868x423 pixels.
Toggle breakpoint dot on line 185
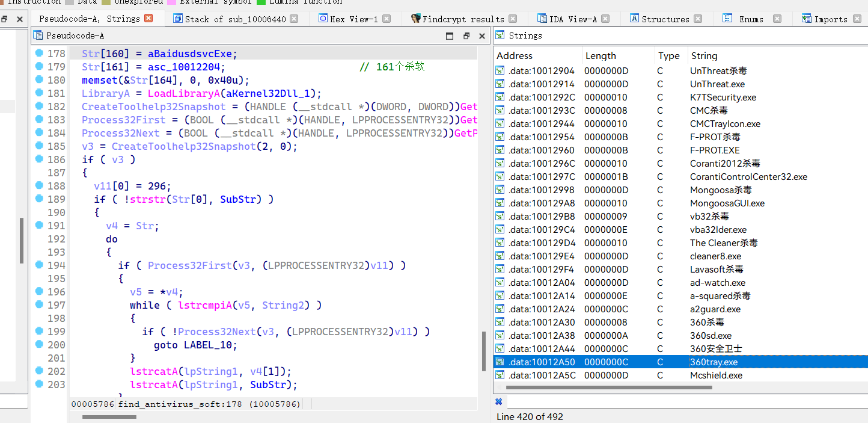(39, 146)
